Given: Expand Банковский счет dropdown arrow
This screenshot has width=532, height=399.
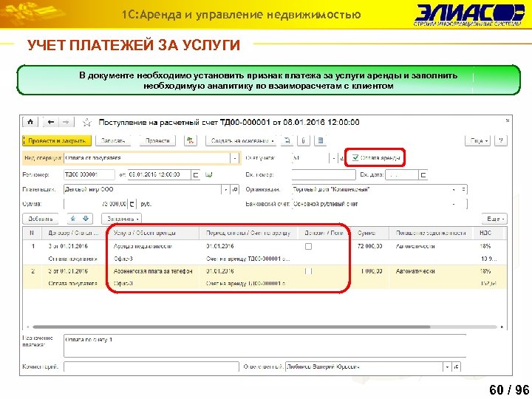Looking at the screenshot, I should click(x=454, y=204).
